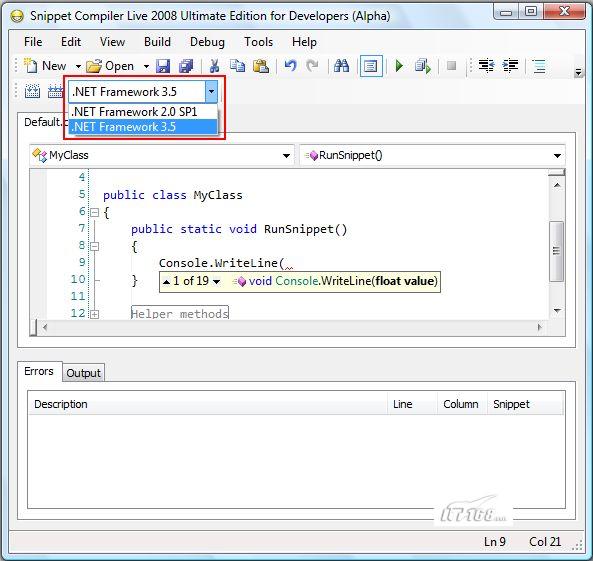Click the MyClass class icon

(x=39, y=155)
